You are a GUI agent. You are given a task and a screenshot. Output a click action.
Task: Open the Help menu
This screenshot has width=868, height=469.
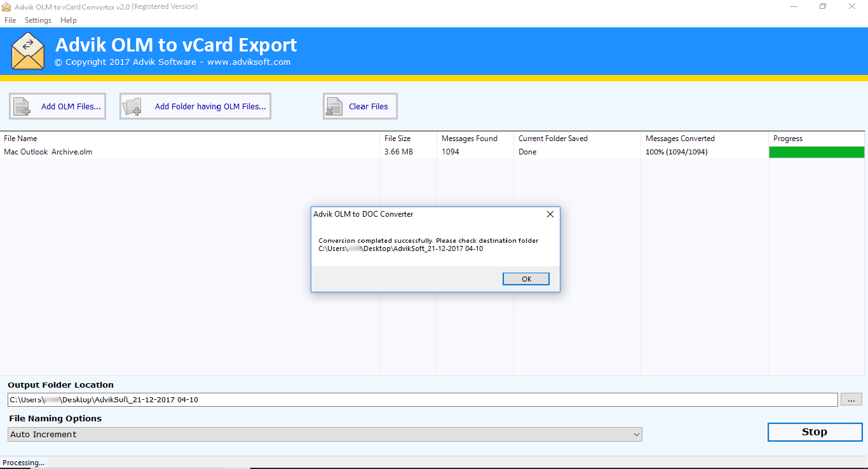click(68, 20)
